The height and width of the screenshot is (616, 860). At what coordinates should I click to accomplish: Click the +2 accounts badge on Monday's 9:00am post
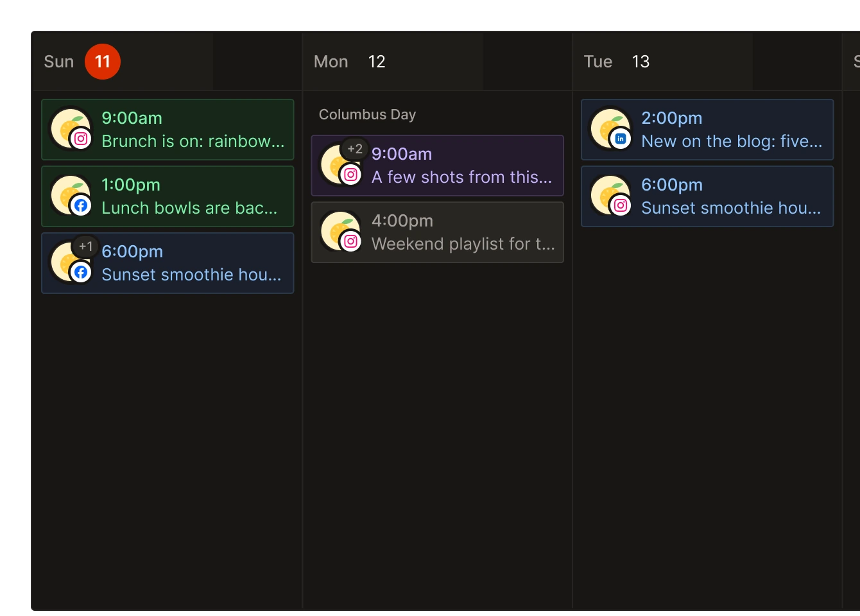pos(355,149)
